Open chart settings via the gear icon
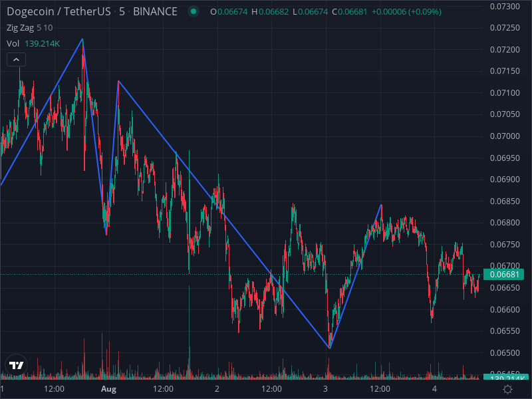The height and width of the screenshot is (399, 532). coord(507,389)
